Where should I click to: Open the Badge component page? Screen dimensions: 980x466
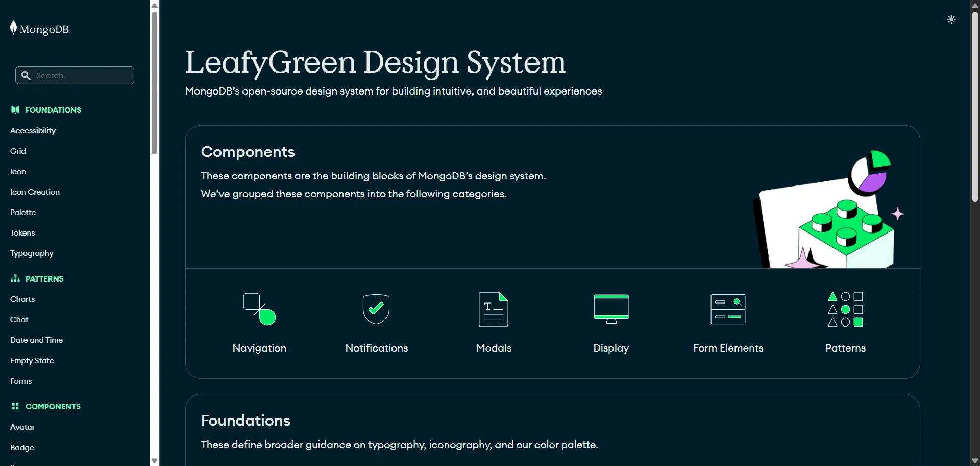point(22,448)
